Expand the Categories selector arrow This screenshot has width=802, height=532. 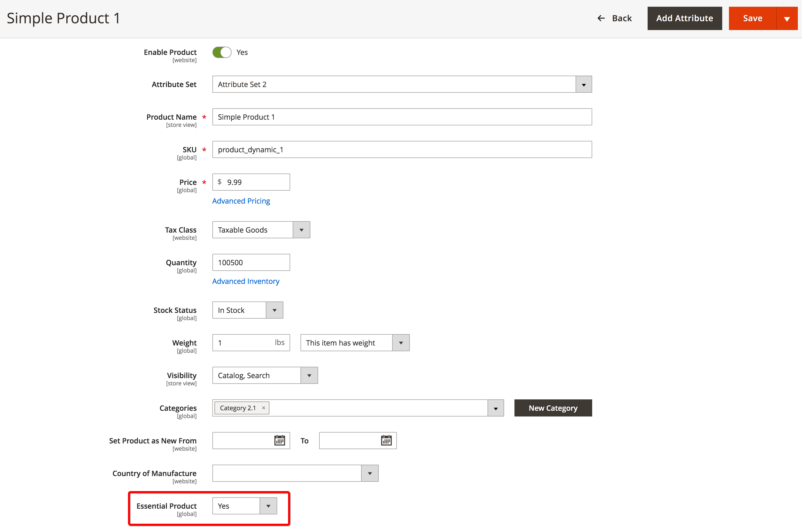(495, 408)
